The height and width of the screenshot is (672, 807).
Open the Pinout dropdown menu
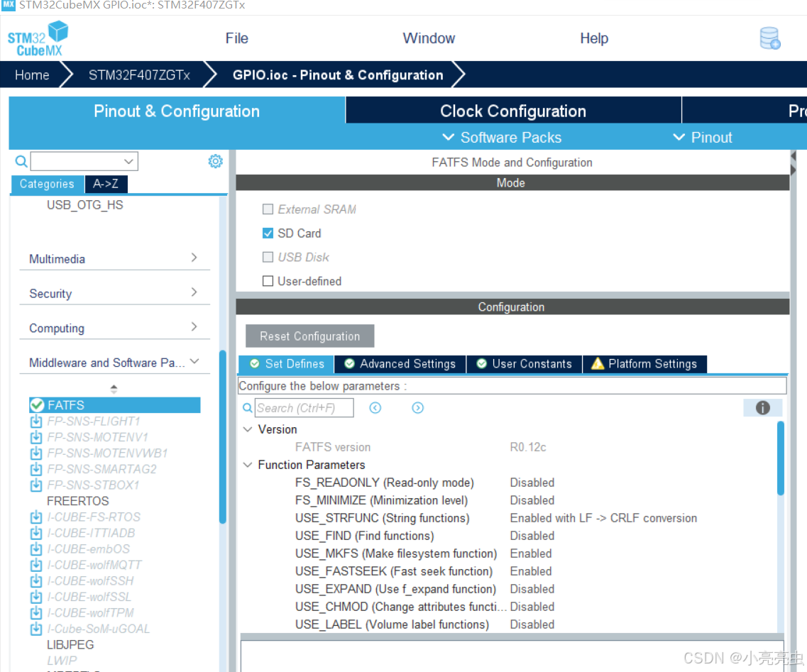702,138
